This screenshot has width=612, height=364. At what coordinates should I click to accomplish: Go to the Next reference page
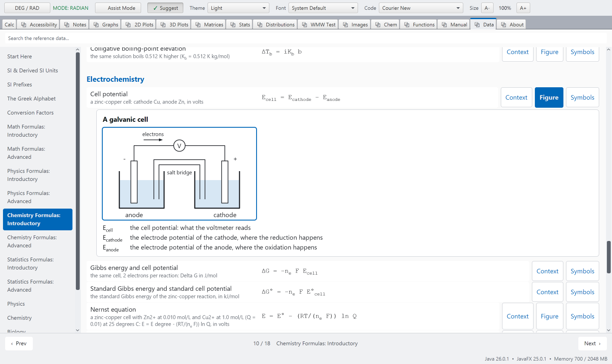pyautogui.click(x=592, y=344)
